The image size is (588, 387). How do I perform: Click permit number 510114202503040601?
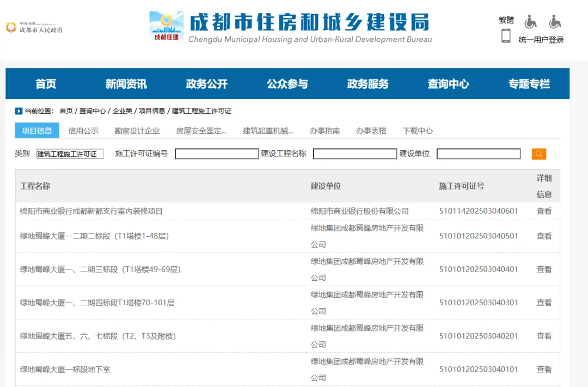(x=479, y=211)
